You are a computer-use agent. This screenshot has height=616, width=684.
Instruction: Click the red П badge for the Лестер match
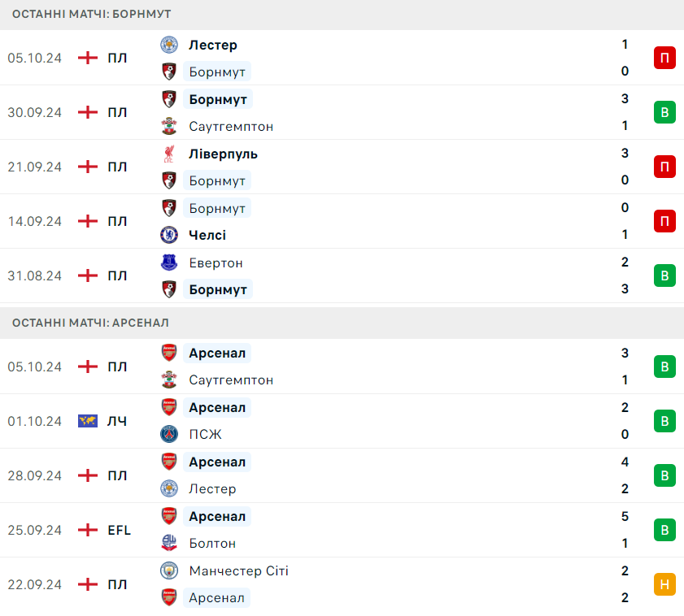tap(664, 58)
